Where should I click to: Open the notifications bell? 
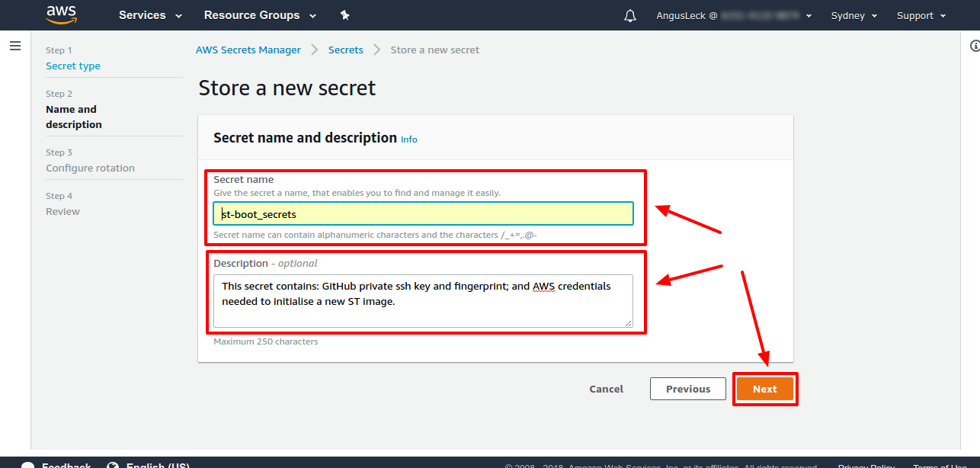coord(630,15)
